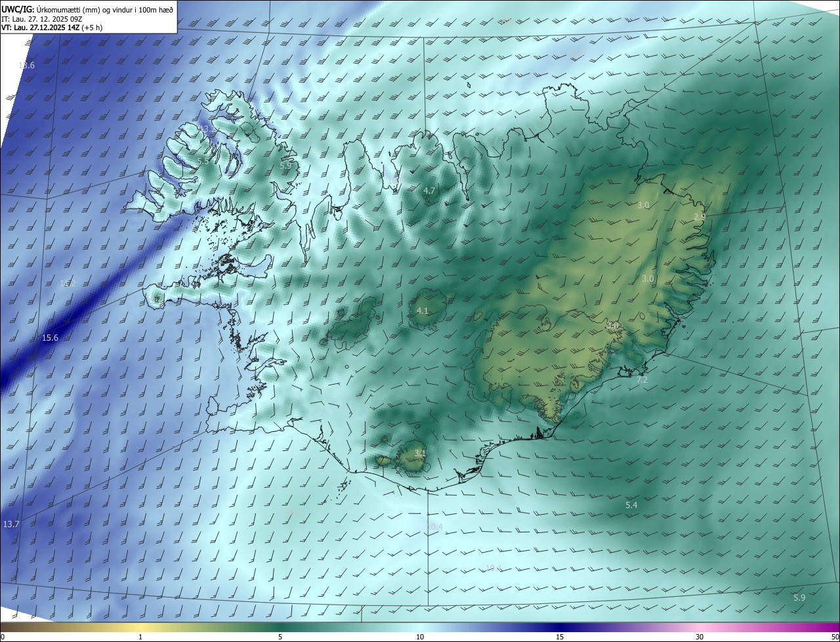
Task: Click the 3.1 value label on the southern glacier
Action: point(421,453)
